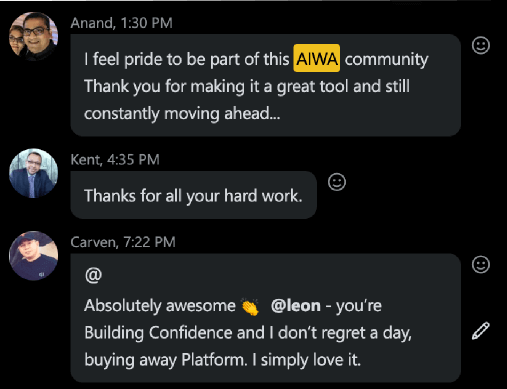Image resolution: width=507 pixels, height=389 pixels.
Task: Edit Carven's message with the pencil icon
Action: 481,331
